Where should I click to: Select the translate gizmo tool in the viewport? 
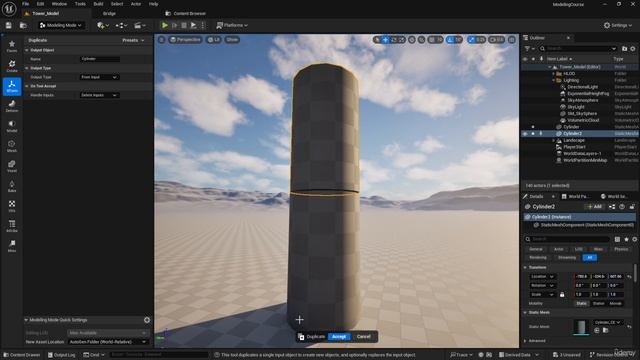(x=385, y=40)
